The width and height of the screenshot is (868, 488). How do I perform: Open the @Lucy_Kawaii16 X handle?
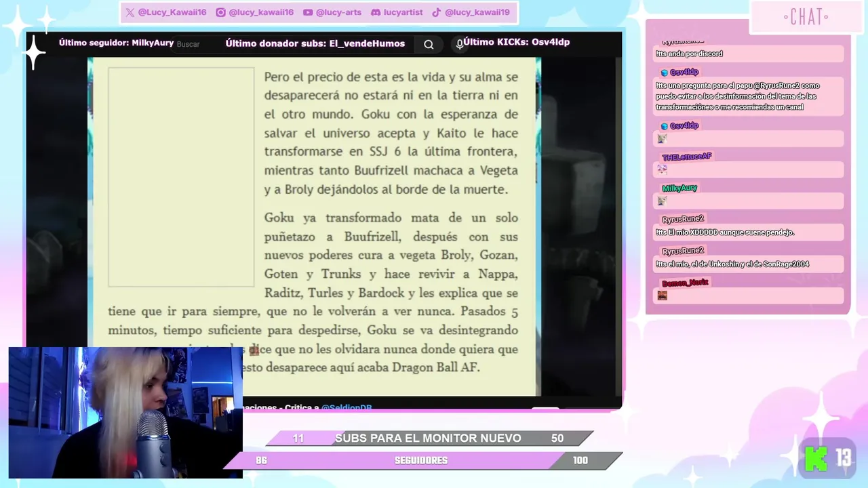click(x=172, y=12)
